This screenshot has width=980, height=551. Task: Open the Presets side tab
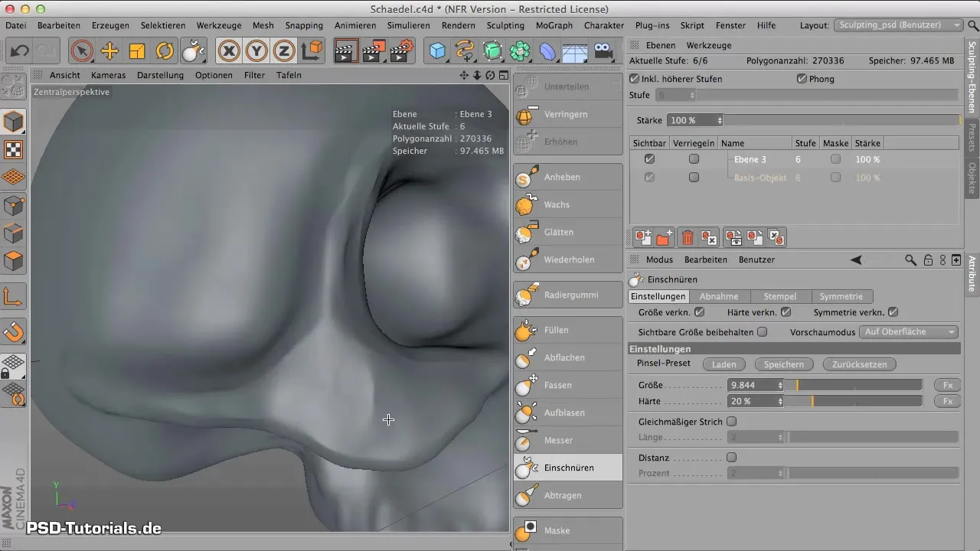click(972, 138)
